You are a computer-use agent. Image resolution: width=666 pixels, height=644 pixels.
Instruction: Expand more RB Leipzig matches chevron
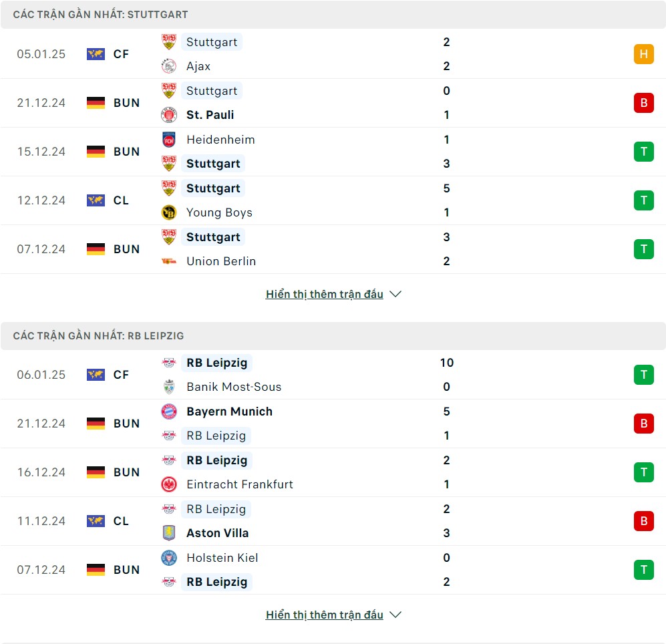point(395,615)
